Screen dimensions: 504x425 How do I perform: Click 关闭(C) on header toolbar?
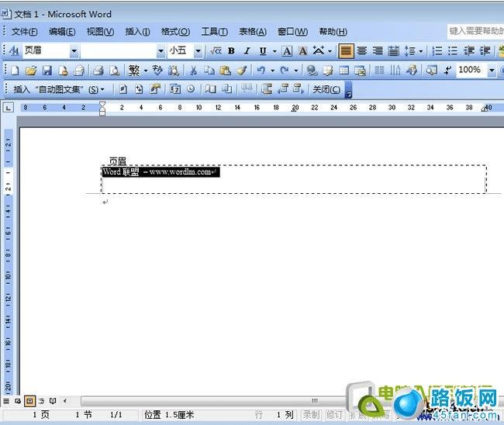326,89
